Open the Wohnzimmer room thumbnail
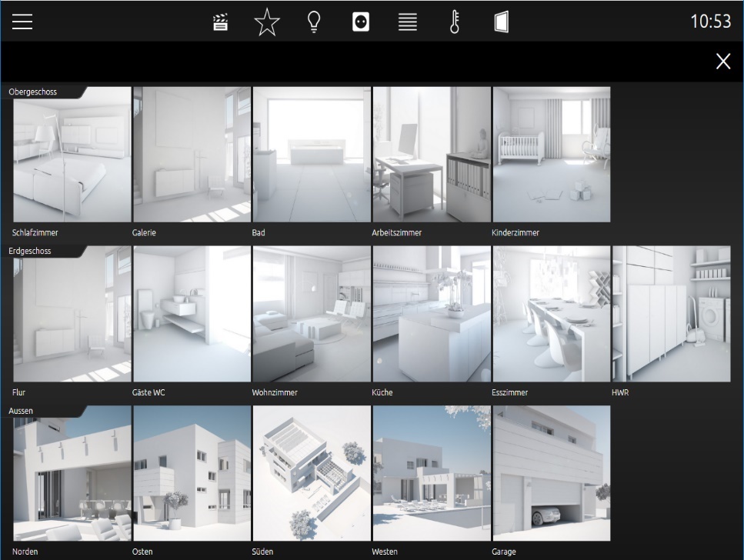The height and width of the screenshot is (560, 744). [x=312, y=314]
